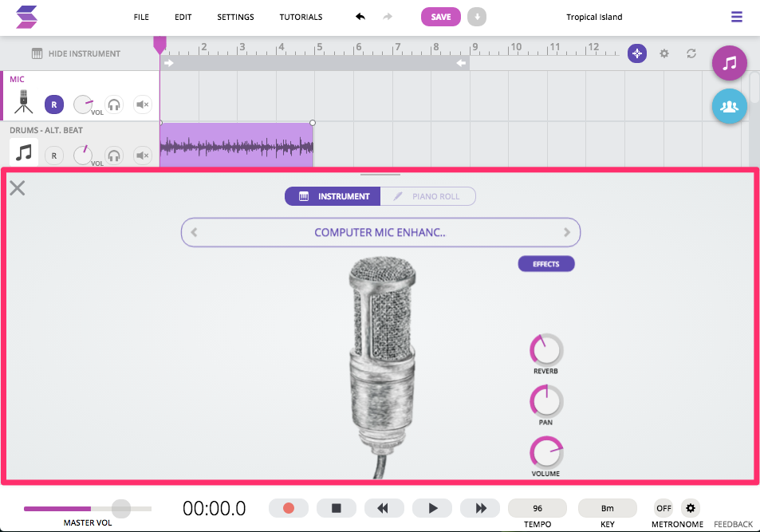The width and height of the screenshot is (760, 532).
Task: Click the 96 TEMPO field
Action: coord(537,508)
